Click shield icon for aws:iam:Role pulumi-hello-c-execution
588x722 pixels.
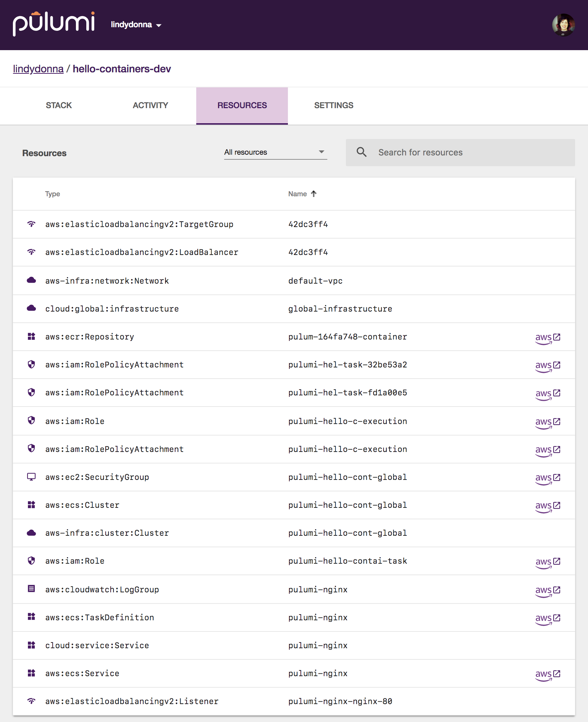pyautogui.click(x=32, y=420)
